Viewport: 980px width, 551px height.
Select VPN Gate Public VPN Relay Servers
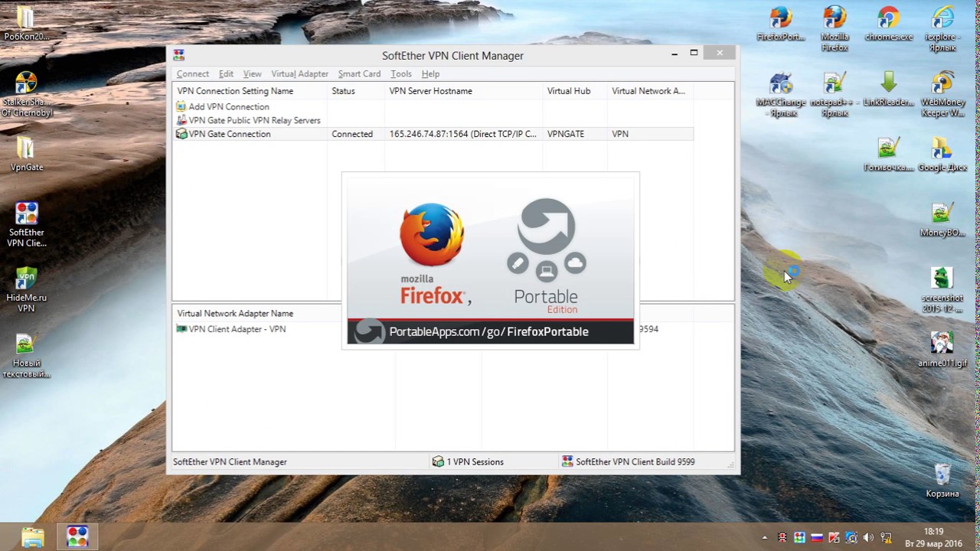coord(254,120)
